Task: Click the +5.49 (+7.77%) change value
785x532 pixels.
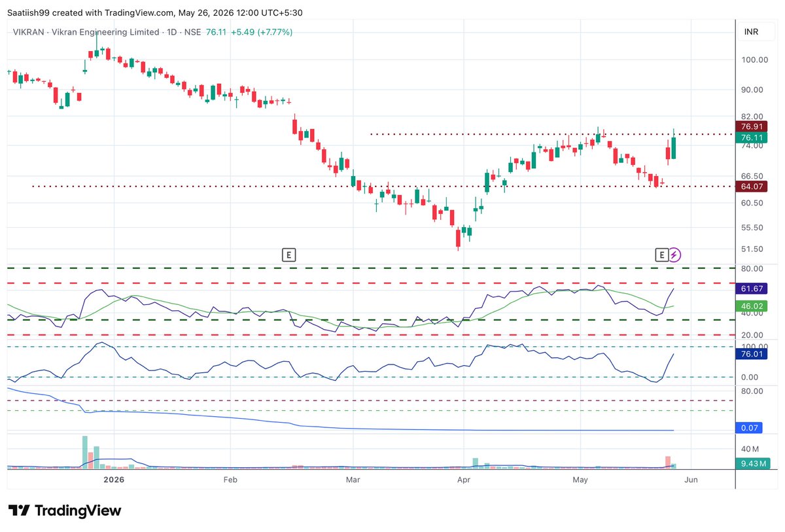Action: [x=261, y=32]
